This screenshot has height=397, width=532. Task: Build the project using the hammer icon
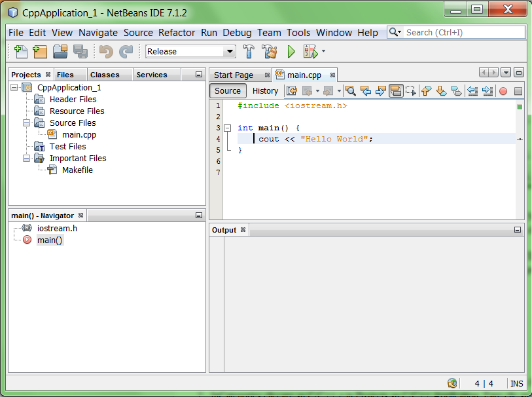tap(247, 52)
